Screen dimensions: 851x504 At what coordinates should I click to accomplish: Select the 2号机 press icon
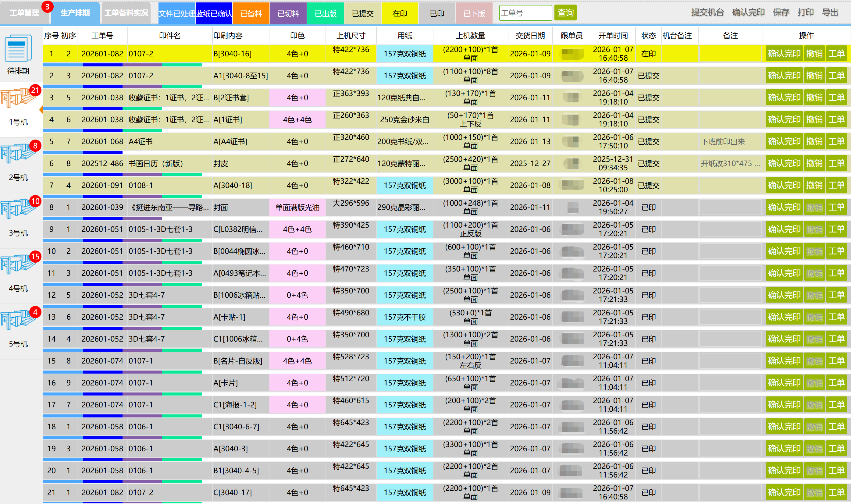(18, 154)
